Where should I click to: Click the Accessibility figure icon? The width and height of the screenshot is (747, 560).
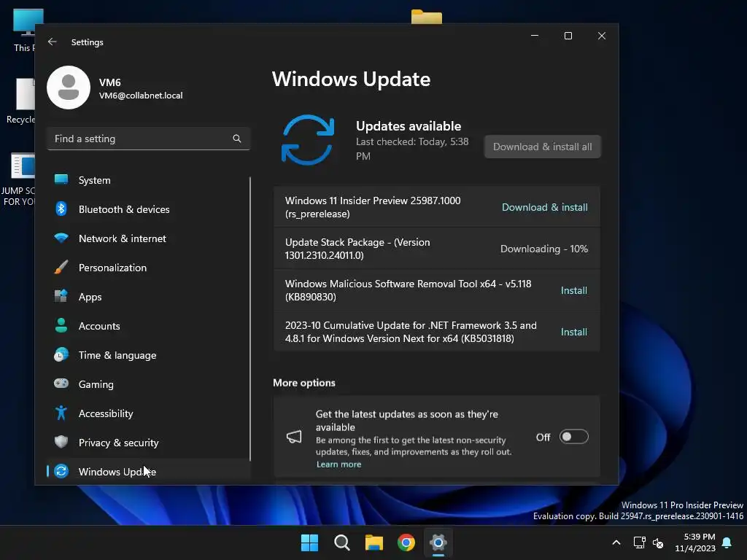pos(61,413)
